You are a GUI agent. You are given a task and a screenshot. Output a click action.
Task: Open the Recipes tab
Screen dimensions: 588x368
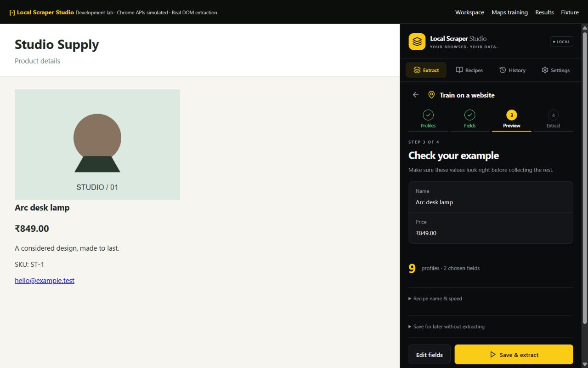[x=469, y=70]
